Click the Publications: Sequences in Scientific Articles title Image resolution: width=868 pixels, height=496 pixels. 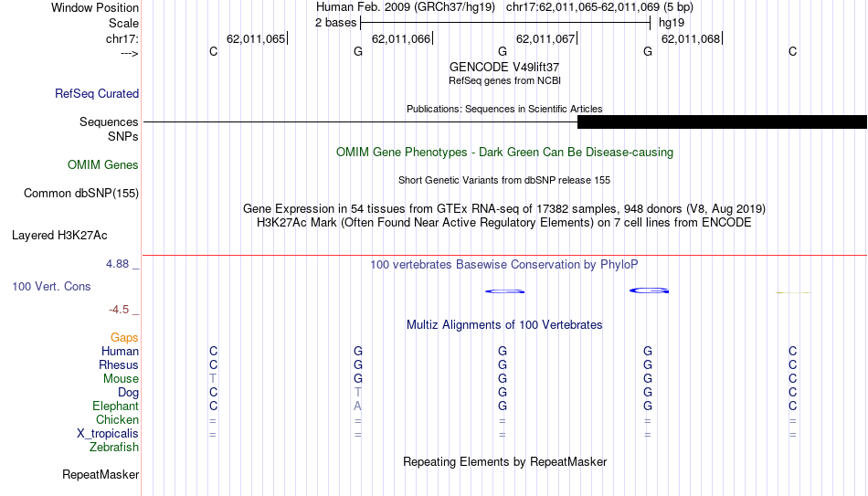[504, 109]
